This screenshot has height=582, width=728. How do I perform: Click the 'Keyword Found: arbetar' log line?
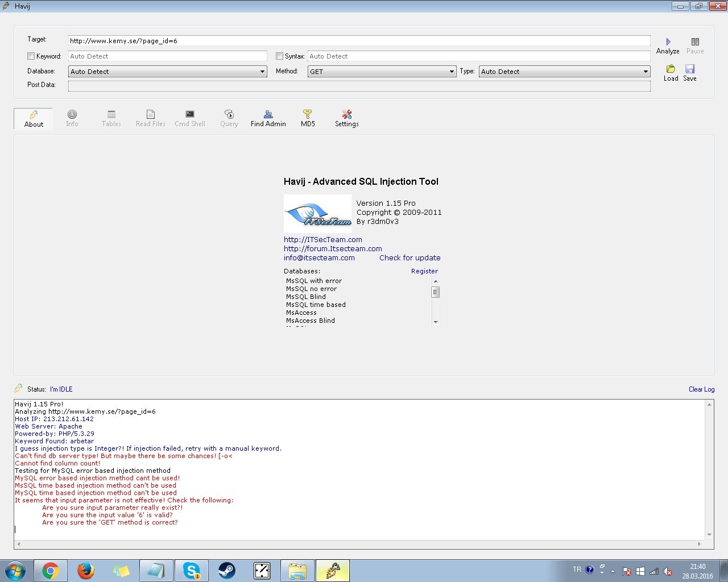[x=55, y=441]
